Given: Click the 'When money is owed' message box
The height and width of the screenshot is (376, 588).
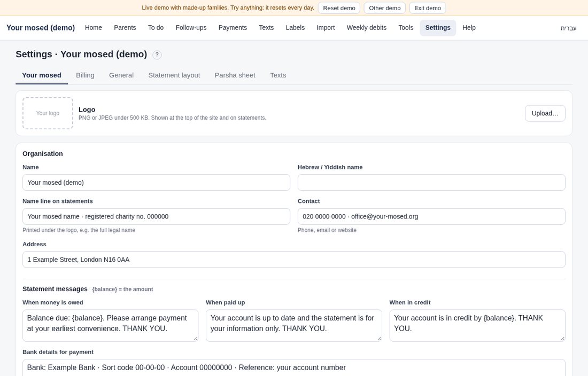Looking at the screenshot, I should tap(110, 325).
